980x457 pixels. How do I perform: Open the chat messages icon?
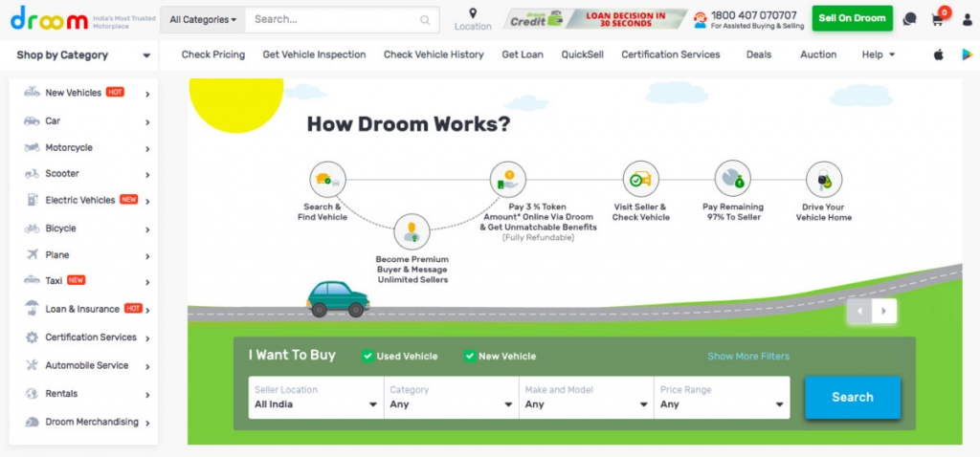click(x=910, y=19)
